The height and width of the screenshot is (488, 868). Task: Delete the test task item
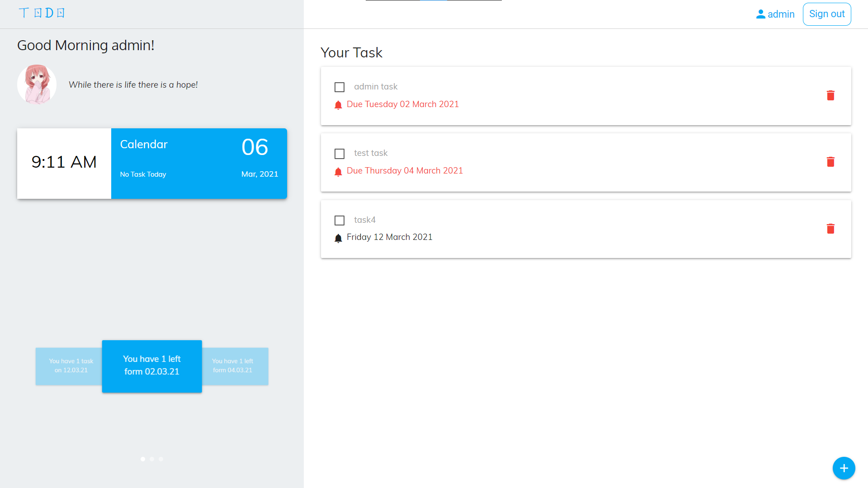coord(830,162)
